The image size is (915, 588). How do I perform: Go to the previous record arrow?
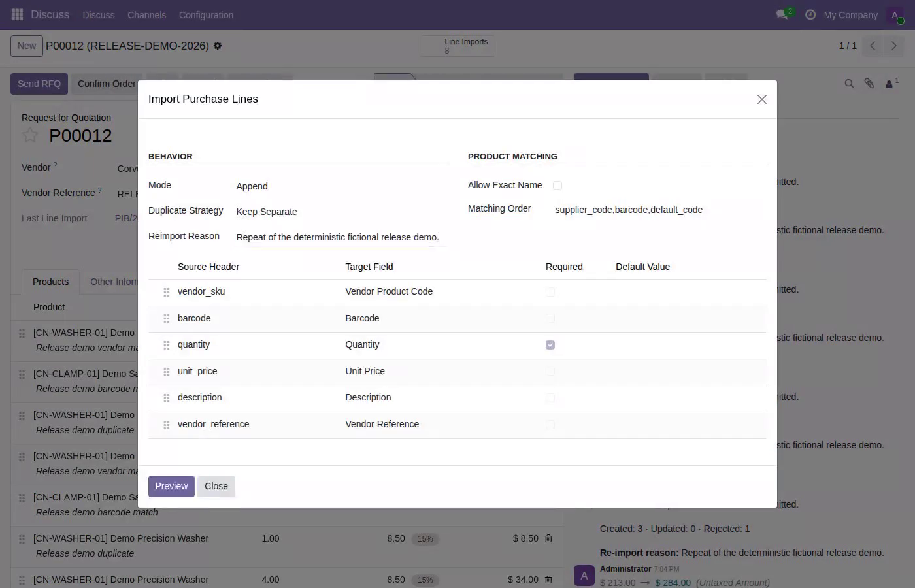point(873,46)
